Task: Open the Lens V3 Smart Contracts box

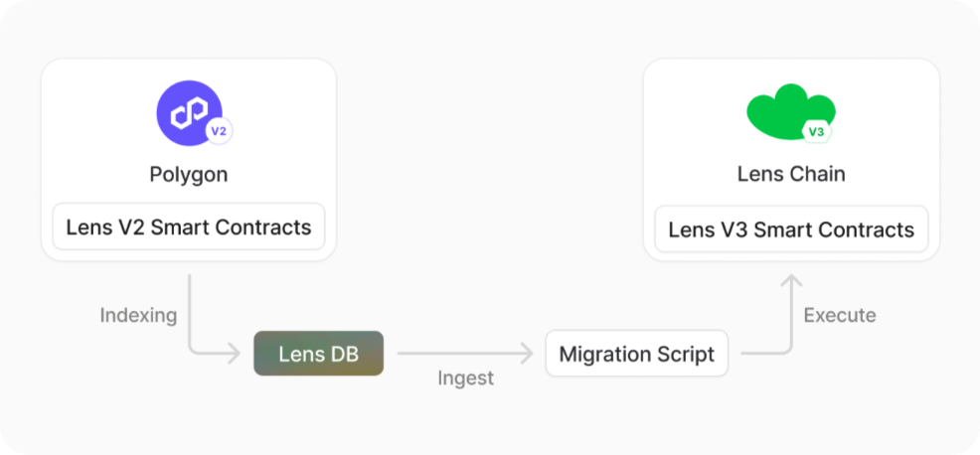Action: pos(791,230)
